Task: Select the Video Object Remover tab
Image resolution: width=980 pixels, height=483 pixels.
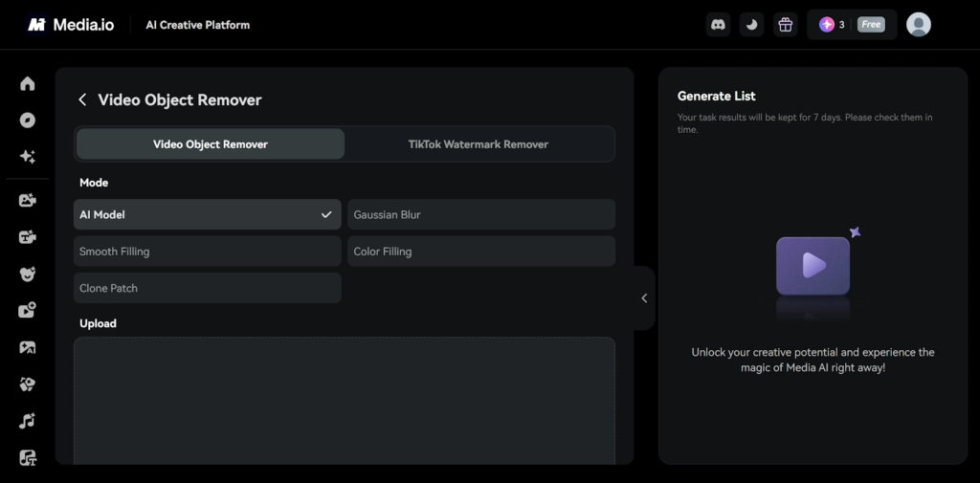Action: pyautogui.click(x=211, y=144)
